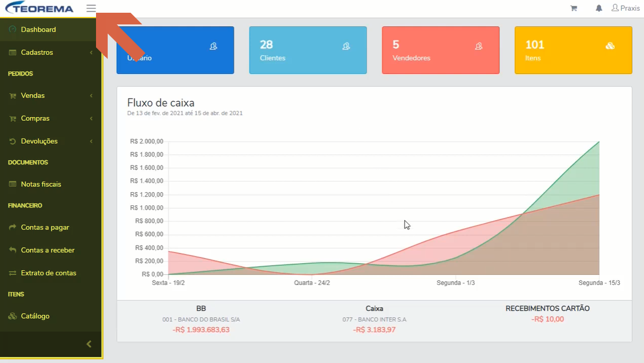644x363 pixels.
Task: Toggle the hamburger menu icon
Action: click(91, 8)
